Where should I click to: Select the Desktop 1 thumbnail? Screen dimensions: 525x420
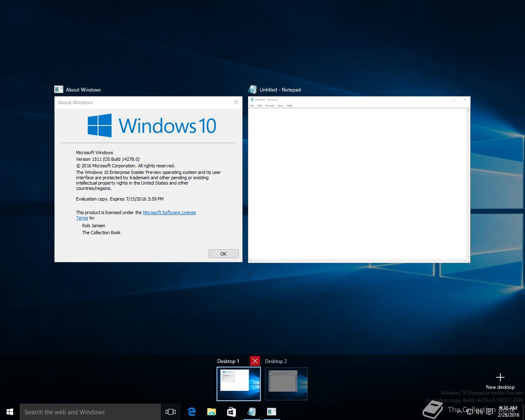pos(239,384)
